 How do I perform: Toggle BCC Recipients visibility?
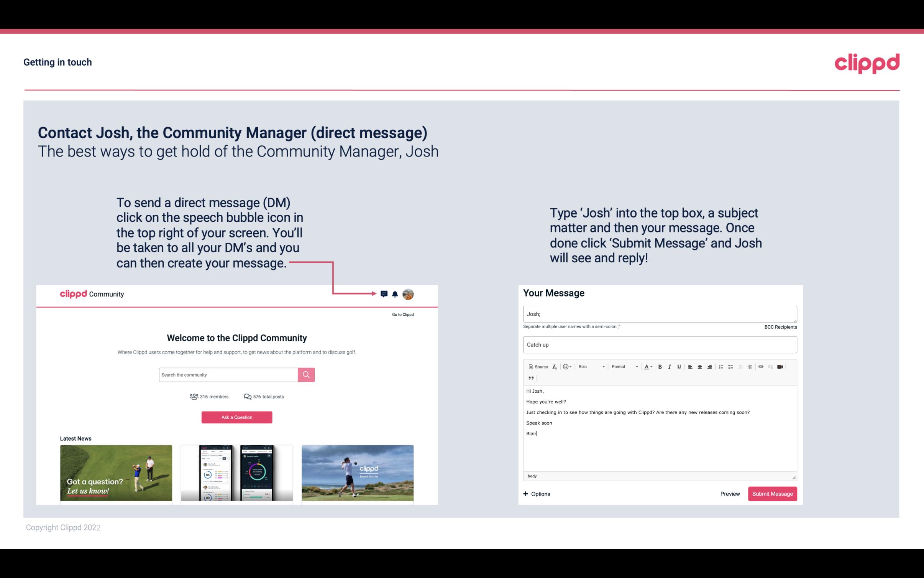(x=779, y=327)
